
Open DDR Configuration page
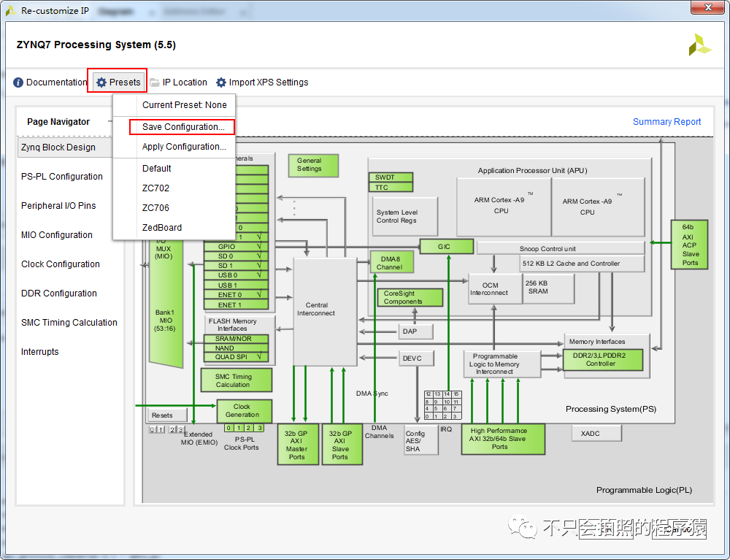tap(59, 294)
